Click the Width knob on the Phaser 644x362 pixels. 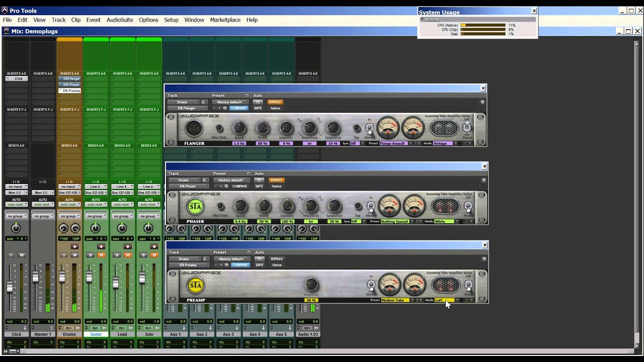[264, 206]
